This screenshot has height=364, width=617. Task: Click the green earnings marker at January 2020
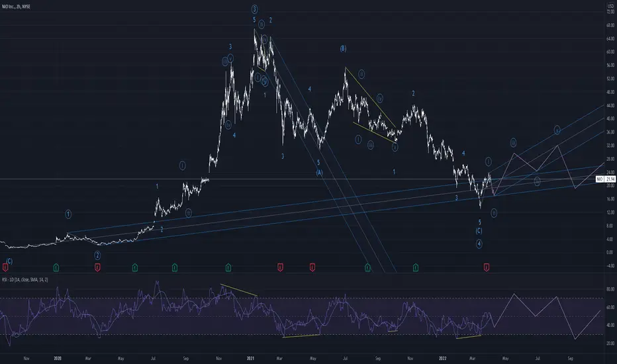(x=56, y=267)
